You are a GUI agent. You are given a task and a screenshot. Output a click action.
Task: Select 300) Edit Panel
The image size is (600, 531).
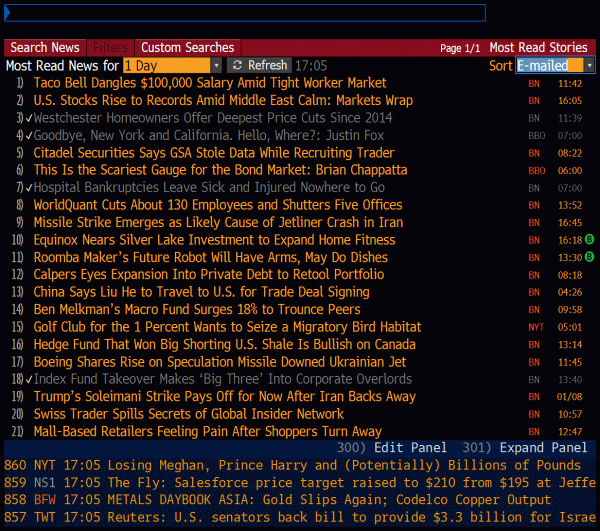click(391, 447)
